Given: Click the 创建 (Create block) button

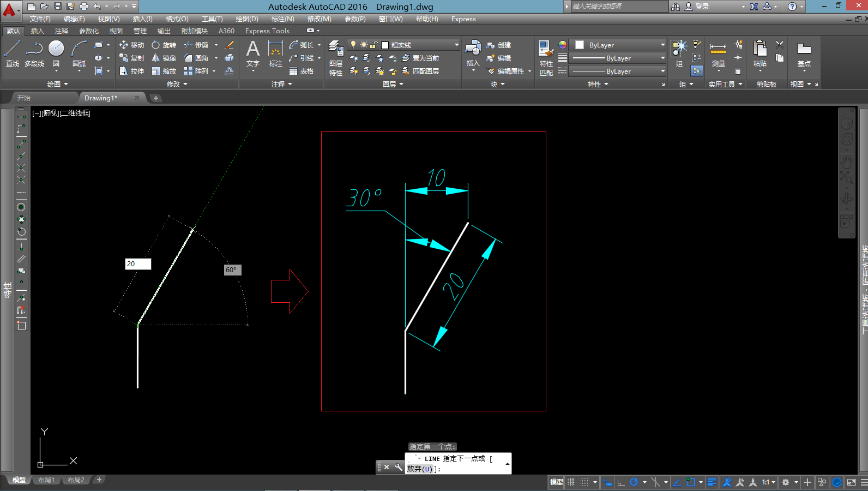Looking at the screenshot, I should (498, 45).
